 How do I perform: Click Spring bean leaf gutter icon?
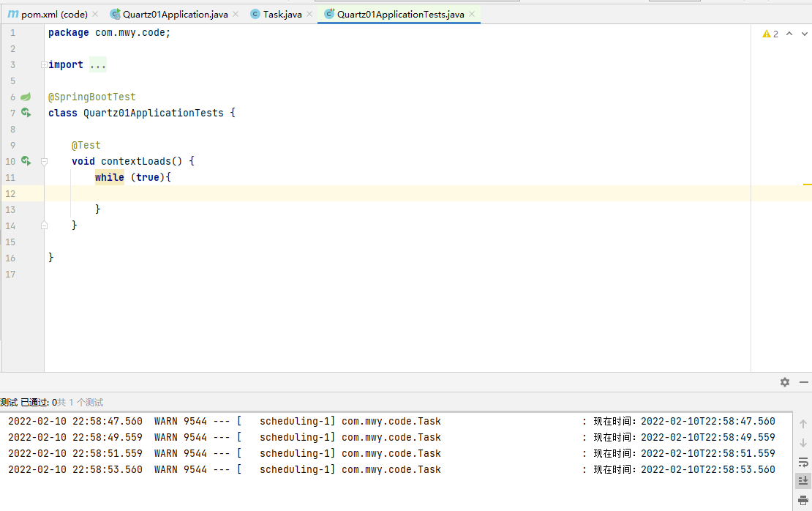[26, 97]
